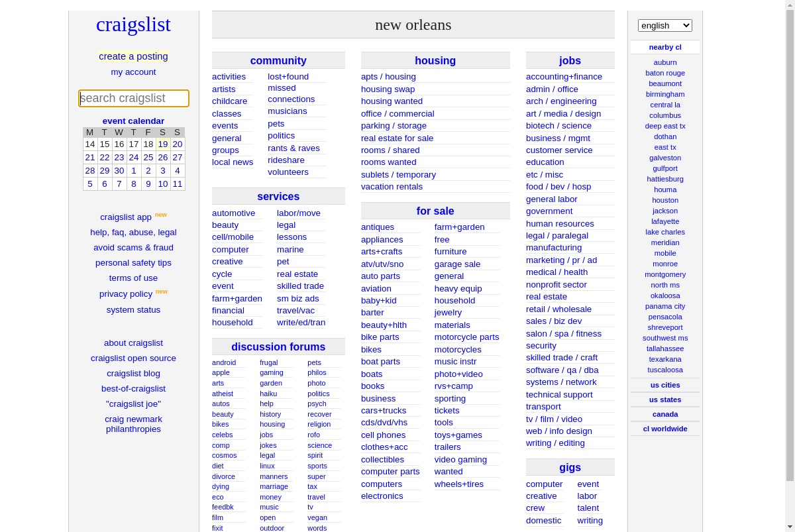Open personal safety tips
The image size is (795, 532).
click(133, 263)
